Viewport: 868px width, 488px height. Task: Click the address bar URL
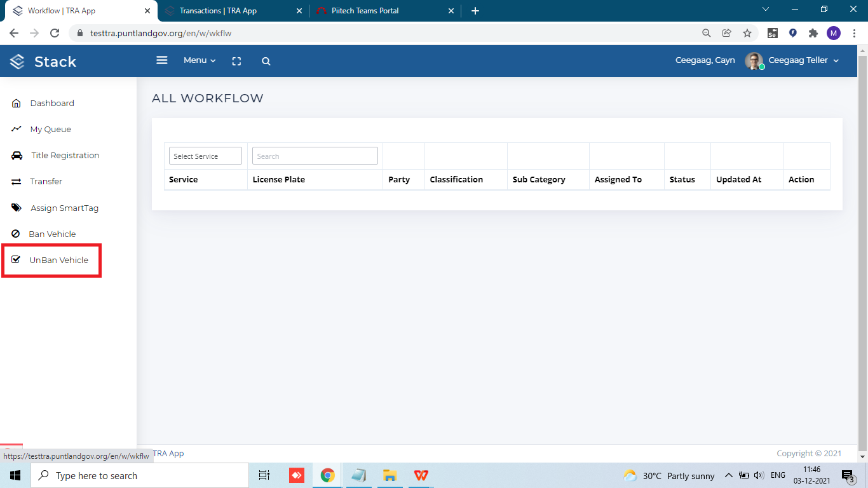click(161, 33)
